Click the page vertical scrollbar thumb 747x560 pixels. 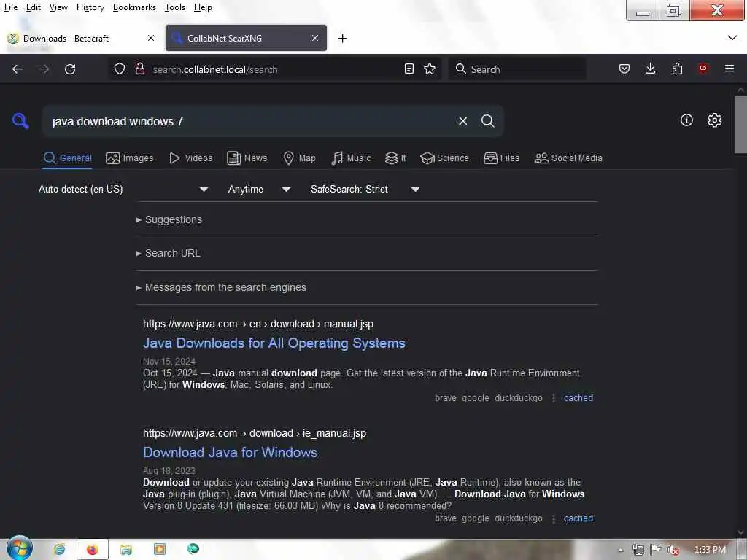[x=740, y=125]
